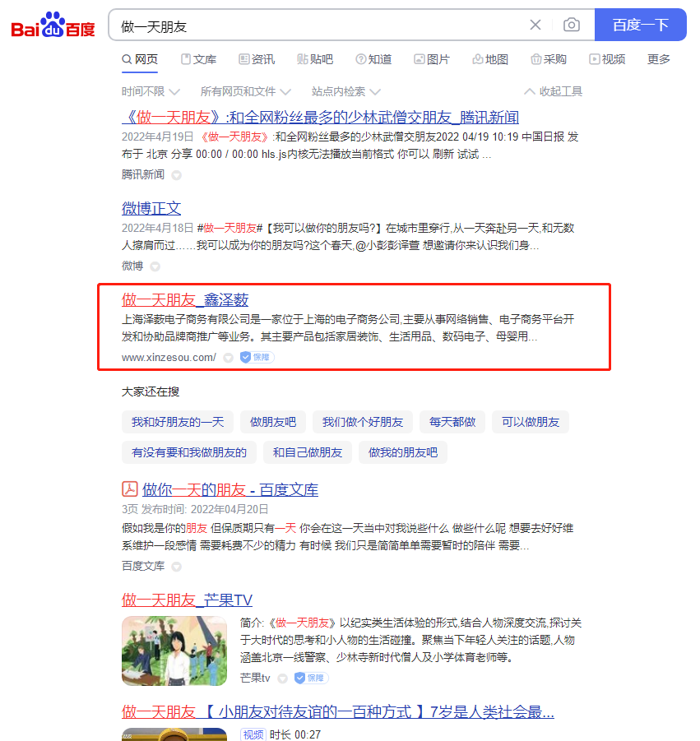This screenshot has width=700, height=741.
Task: Open camera image search icon
Action: click(x=572, y=25)
